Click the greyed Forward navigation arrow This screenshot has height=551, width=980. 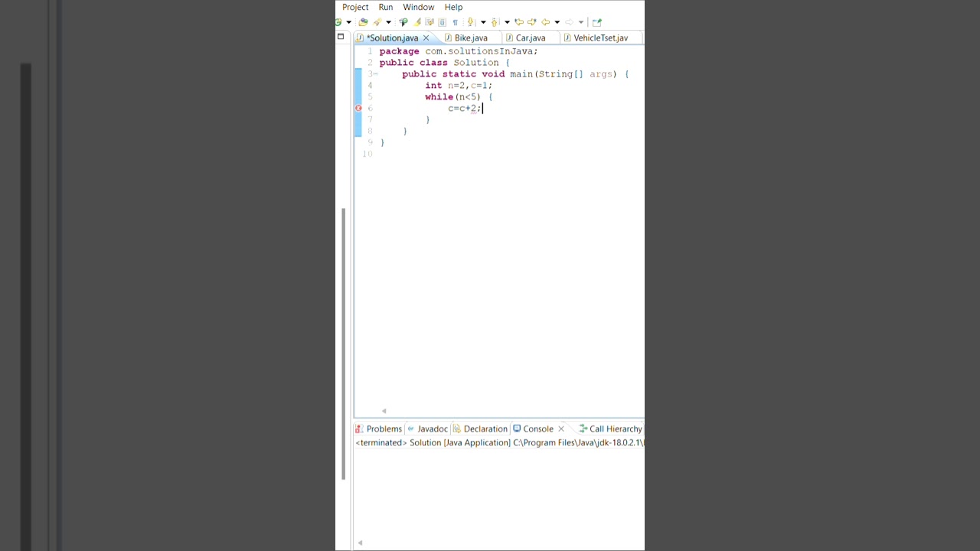click(569, 22)
